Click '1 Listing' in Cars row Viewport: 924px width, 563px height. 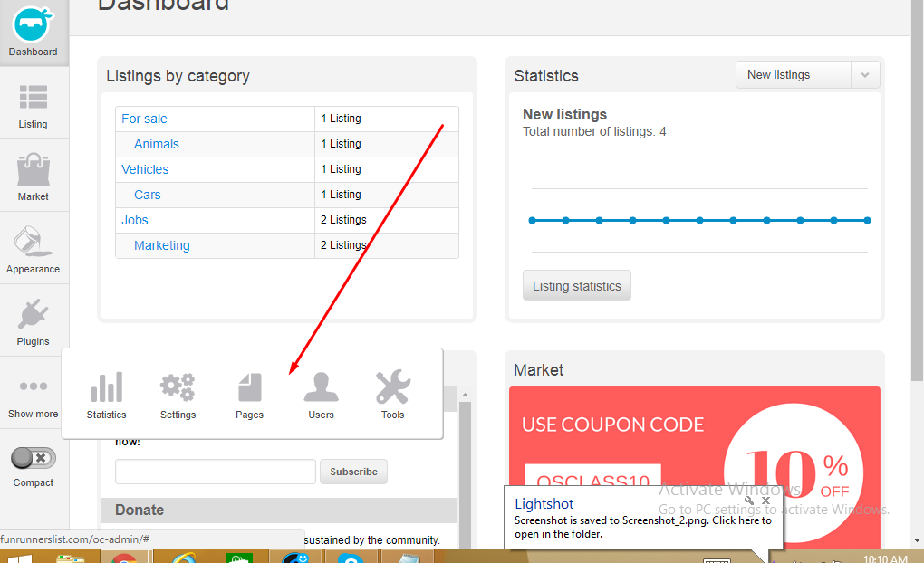pos(341,195)
